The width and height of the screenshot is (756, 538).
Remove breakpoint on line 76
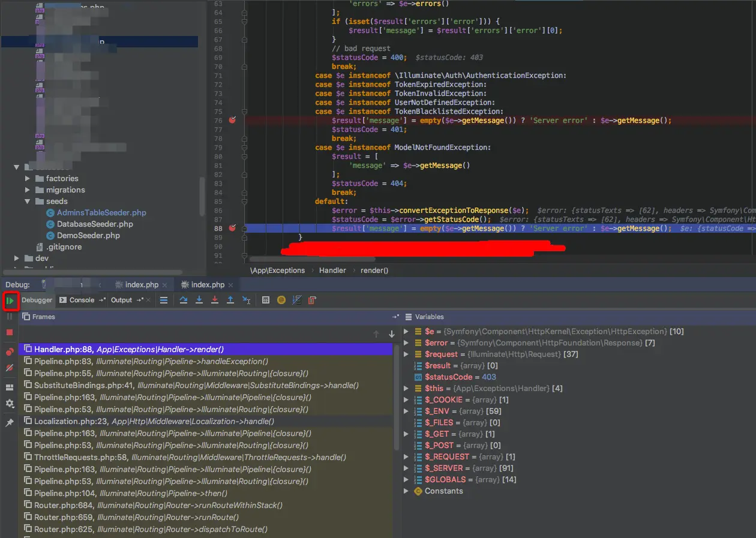(x=233, y=120)
